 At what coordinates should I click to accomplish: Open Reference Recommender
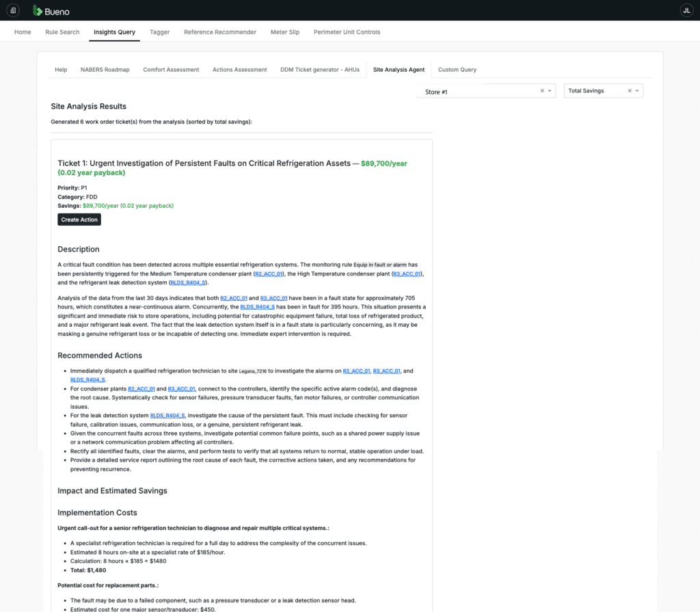click(220, 32)
